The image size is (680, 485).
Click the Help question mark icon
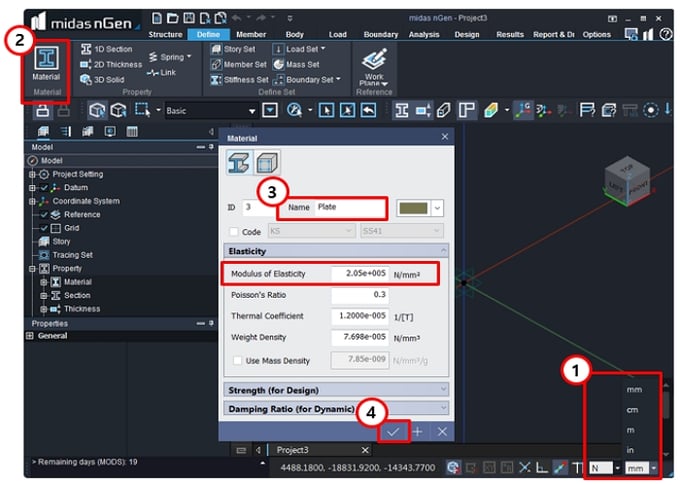point(665,34)
